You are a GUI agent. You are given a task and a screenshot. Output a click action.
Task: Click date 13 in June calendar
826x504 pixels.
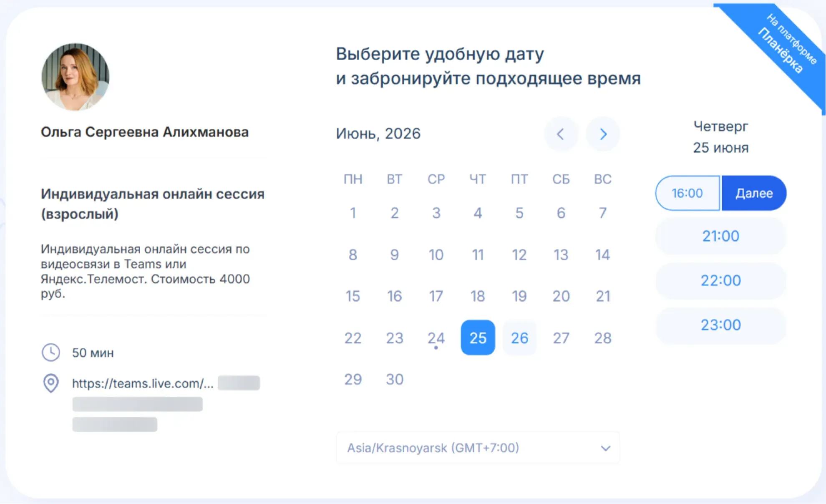click(x=561, y=255)
